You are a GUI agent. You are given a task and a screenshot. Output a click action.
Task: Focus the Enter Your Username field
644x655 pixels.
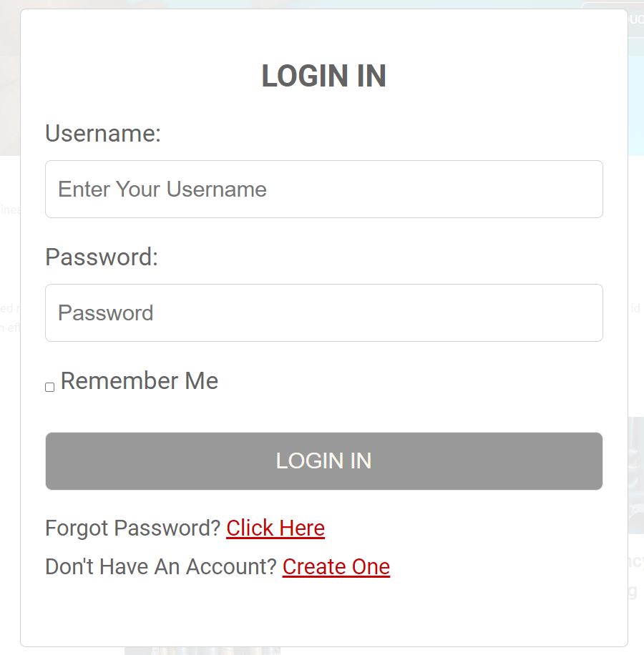click(x=324, y=189)
